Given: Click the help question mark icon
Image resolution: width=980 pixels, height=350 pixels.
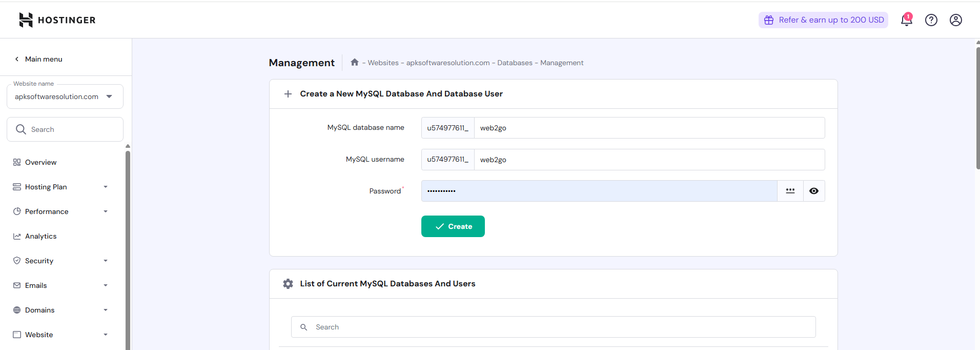Looking at the screenshot, I should click(x=931, y=20).
